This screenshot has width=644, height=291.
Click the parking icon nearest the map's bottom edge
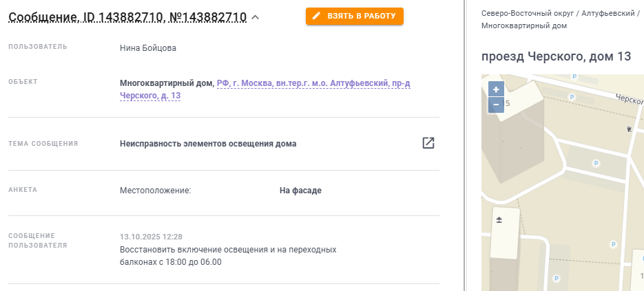555,279
